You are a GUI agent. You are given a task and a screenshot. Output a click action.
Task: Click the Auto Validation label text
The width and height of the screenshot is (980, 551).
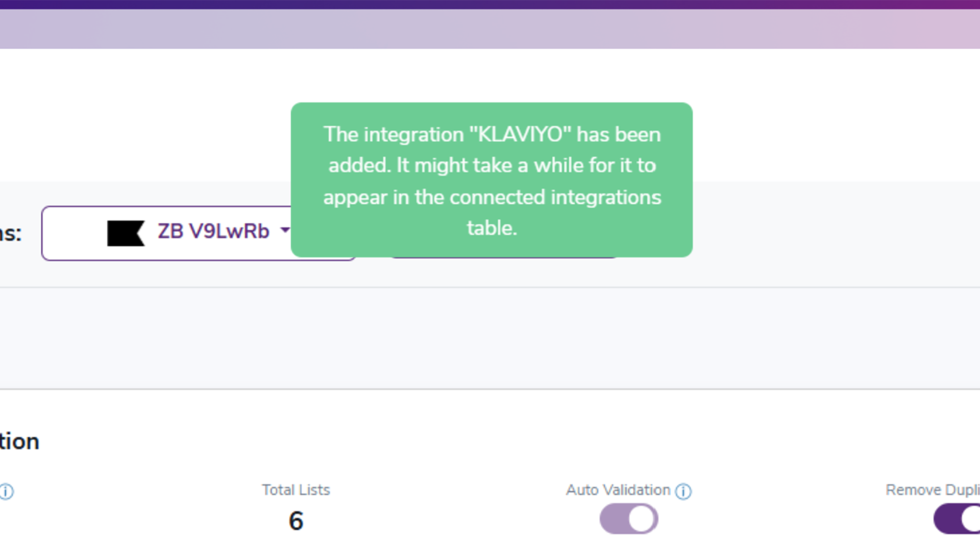pos(618,490)
